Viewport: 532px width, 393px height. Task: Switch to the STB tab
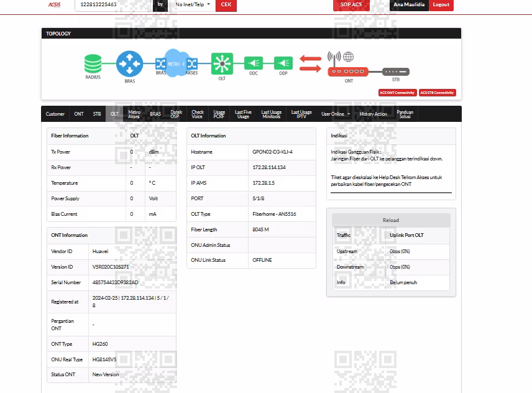coord(97,114)
